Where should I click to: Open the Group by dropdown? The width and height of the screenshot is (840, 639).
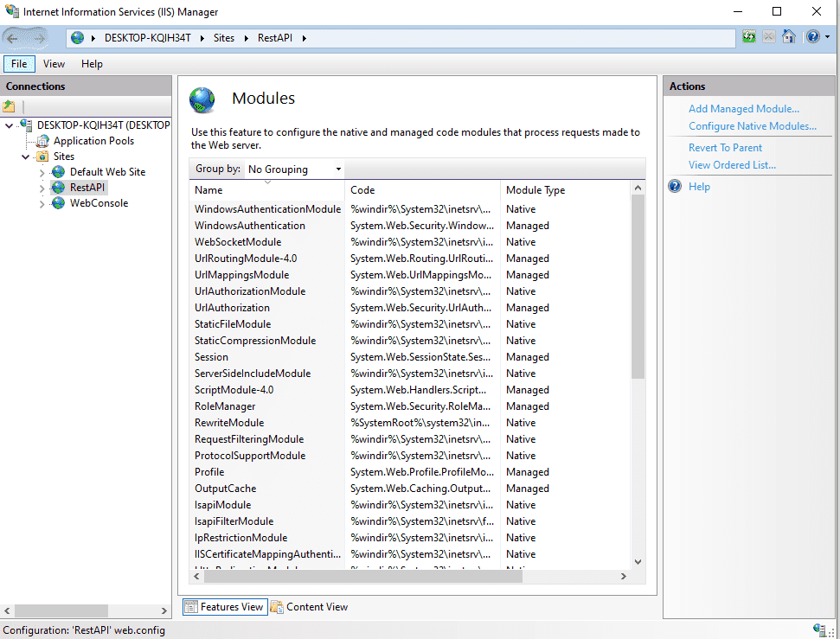[294, 169]
